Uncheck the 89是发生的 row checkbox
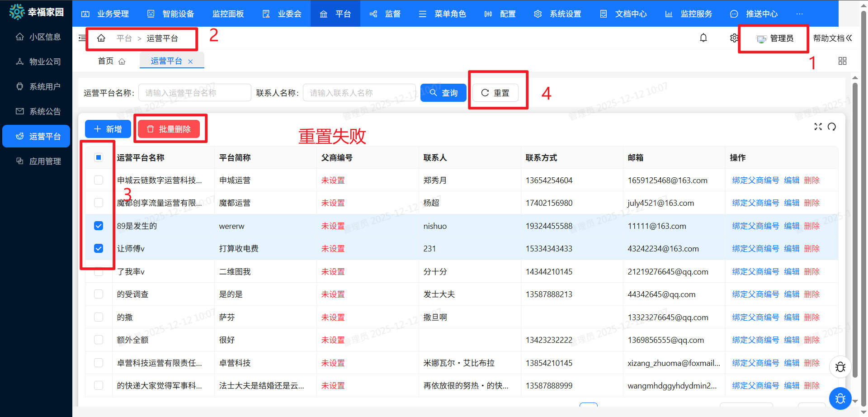Viewport: 868px width, 417px height. pyautogui.click(x=99, y=226)
